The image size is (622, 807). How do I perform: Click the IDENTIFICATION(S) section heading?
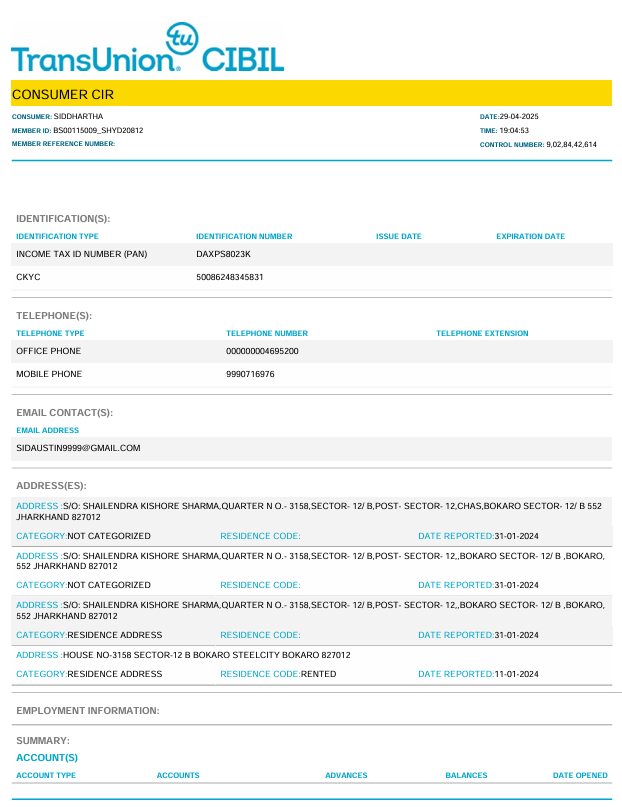coord(63,219)
